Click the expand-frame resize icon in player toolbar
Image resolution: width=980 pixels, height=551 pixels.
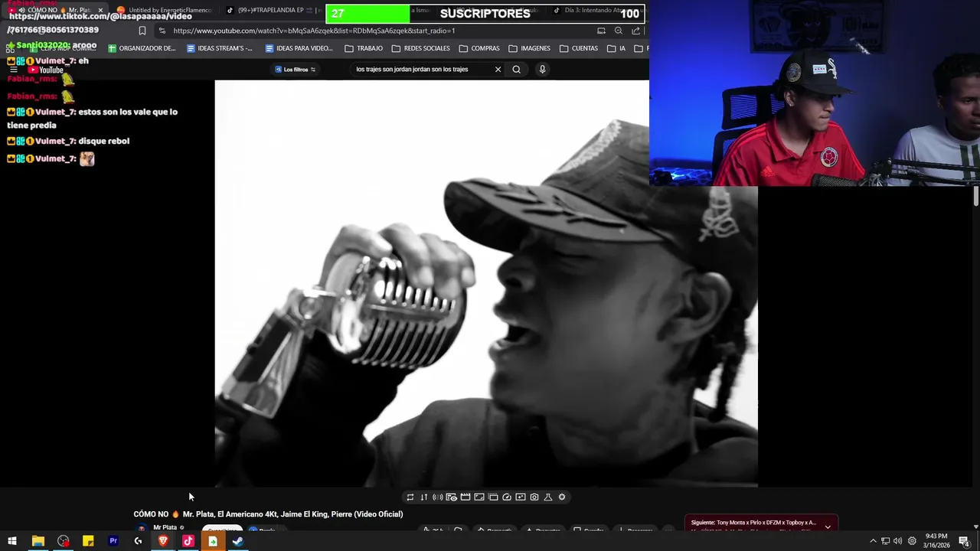pos(479,497)
